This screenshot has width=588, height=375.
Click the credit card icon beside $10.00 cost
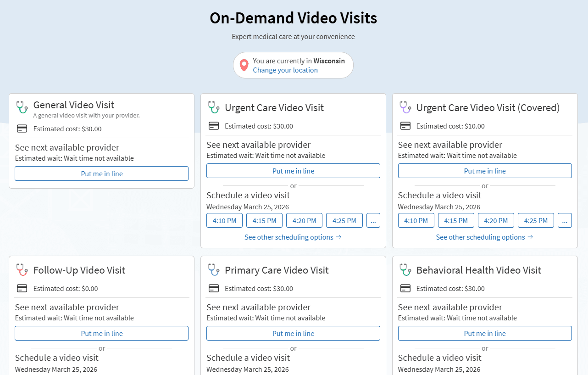coord(405,126)
